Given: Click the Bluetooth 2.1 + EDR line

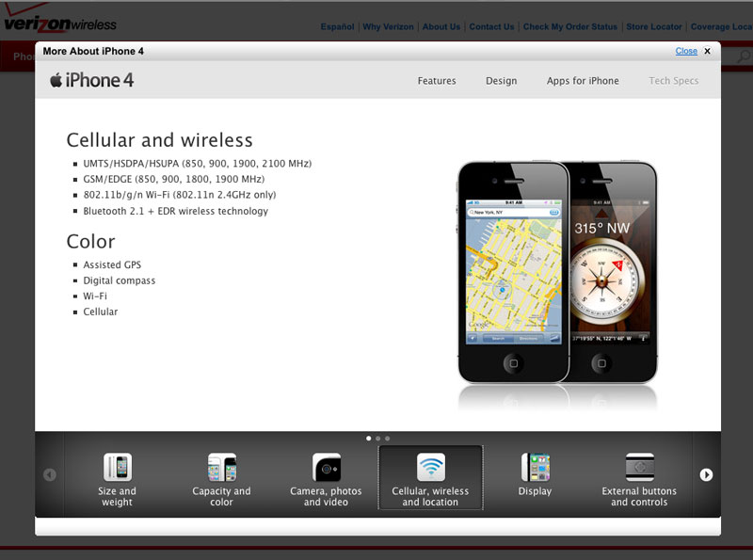Looking at the screenshot, I should (176, 211).
